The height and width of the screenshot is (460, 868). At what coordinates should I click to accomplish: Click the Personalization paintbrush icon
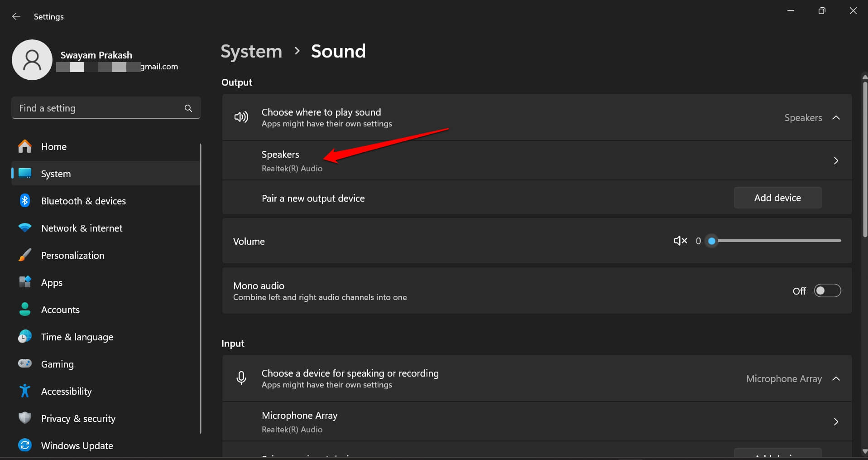24,255
